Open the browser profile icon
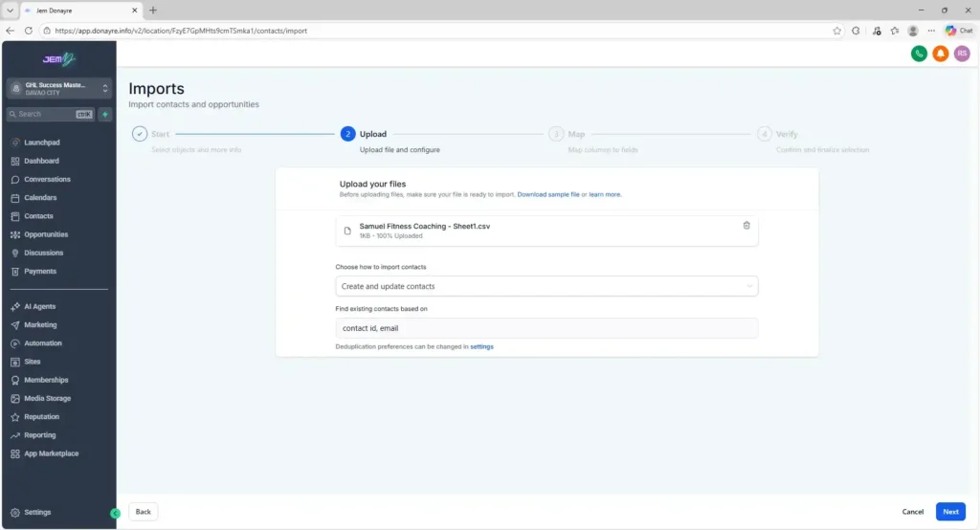980x530 pixels. pyautogui.click(x=912, y=31)
